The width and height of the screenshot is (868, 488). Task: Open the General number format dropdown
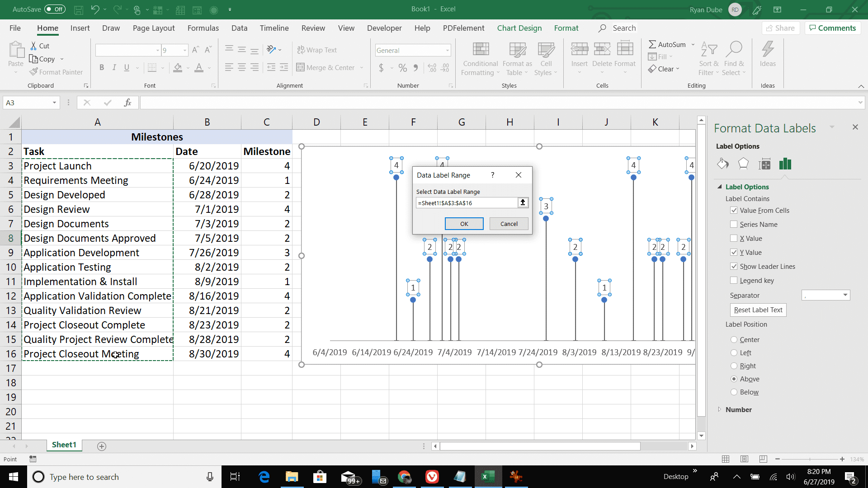tap(448, 50)
